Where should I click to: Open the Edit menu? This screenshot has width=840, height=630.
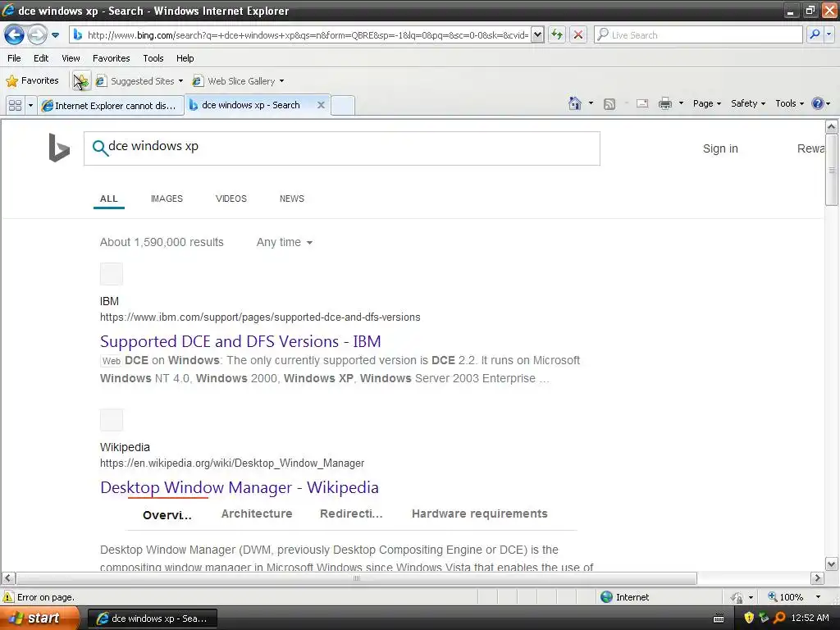point(41,58)
